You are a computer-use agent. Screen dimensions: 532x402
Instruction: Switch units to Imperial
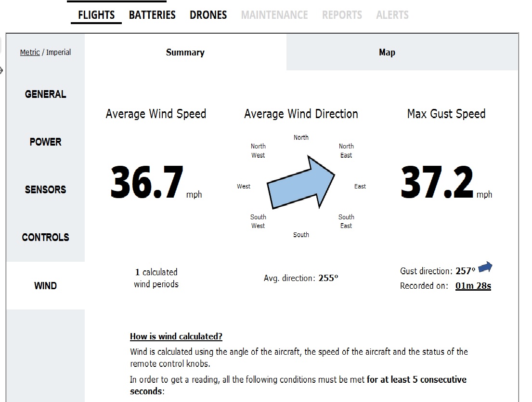pos(58,52)
